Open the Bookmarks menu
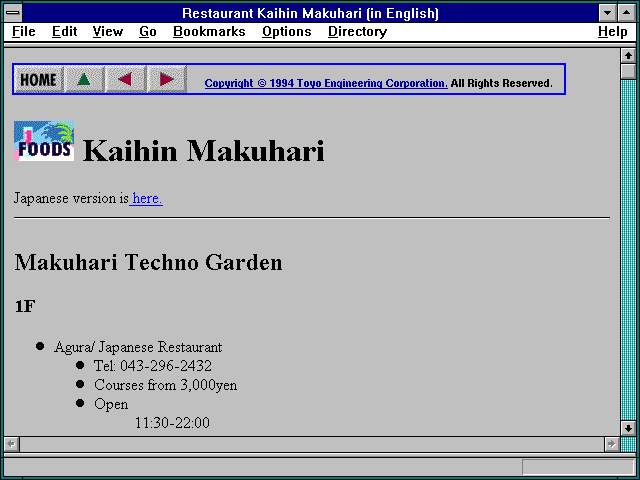 tap(209, 31)
